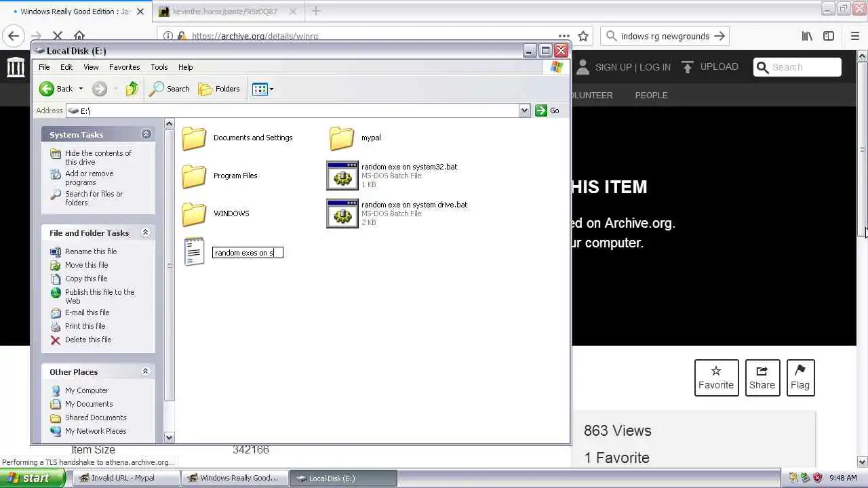Click Hide the contents of this drive
The width and height of the screenshot is (868, 488).
[x=98, y=157]
